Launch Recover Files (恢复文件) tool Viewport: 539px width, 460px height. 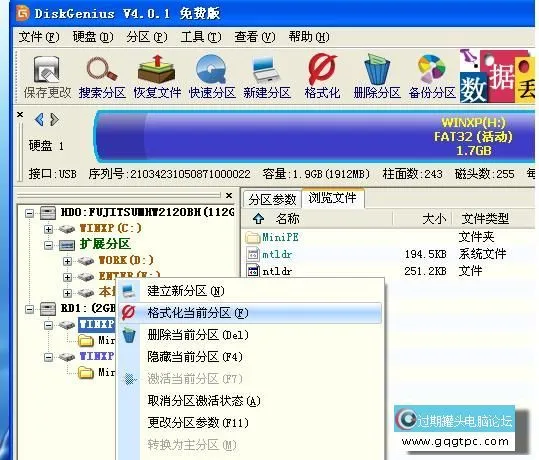(x=157, y=77)
